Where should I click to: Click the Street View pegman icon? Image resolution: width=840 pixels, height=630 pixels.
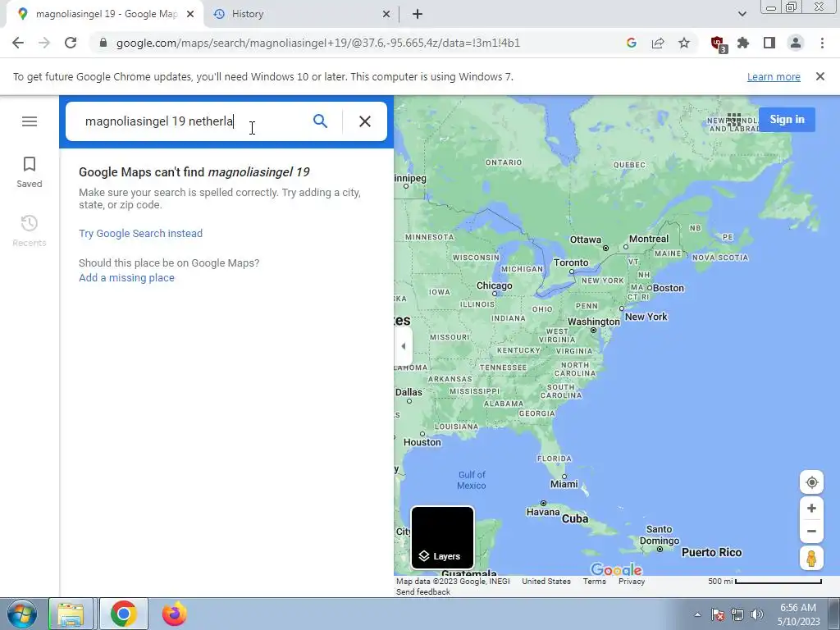(811, 558)
